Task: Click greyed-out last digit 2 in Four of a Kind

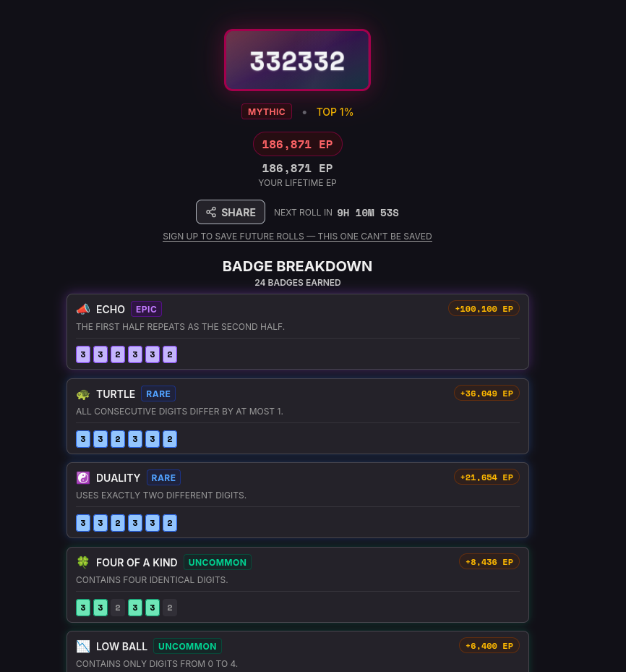Action: (x=170, y=608)
